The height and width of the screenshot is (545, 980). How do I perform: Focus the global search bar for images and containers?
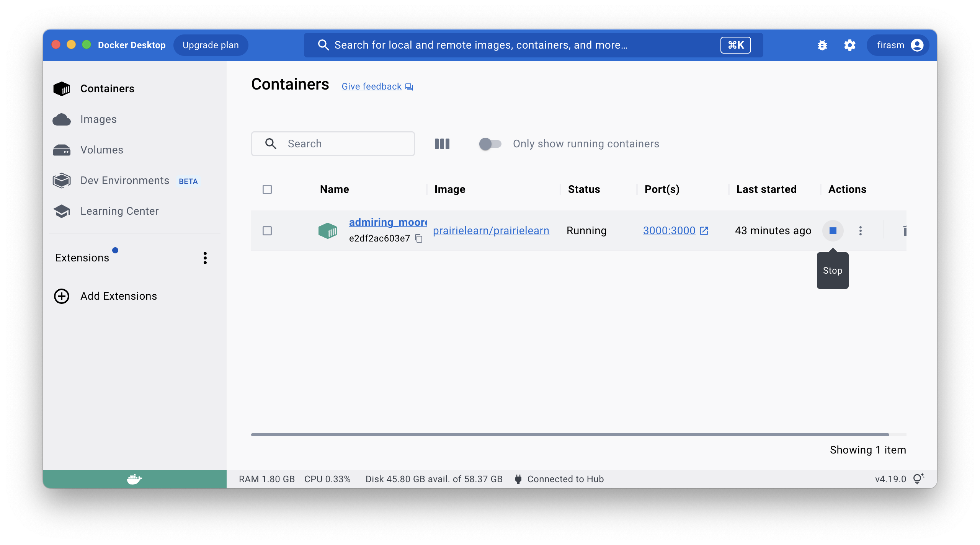click(x=533, y=45)
